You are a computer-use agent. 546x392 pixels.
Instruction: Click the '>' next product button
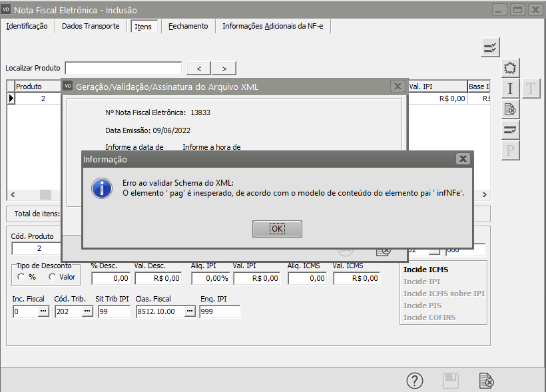click(224, 68)
